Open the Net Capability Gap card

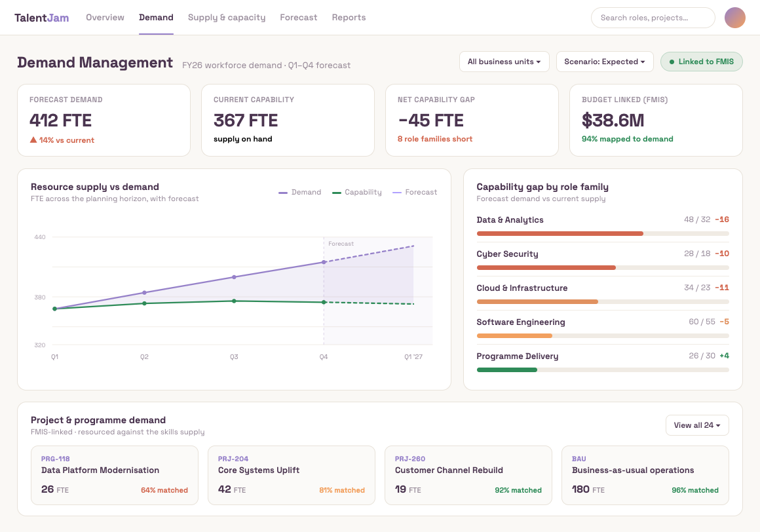pos(472,120)
